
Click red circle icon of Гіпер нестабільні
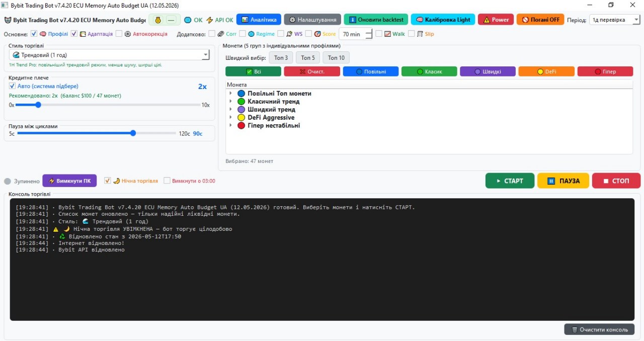[241, 125]
